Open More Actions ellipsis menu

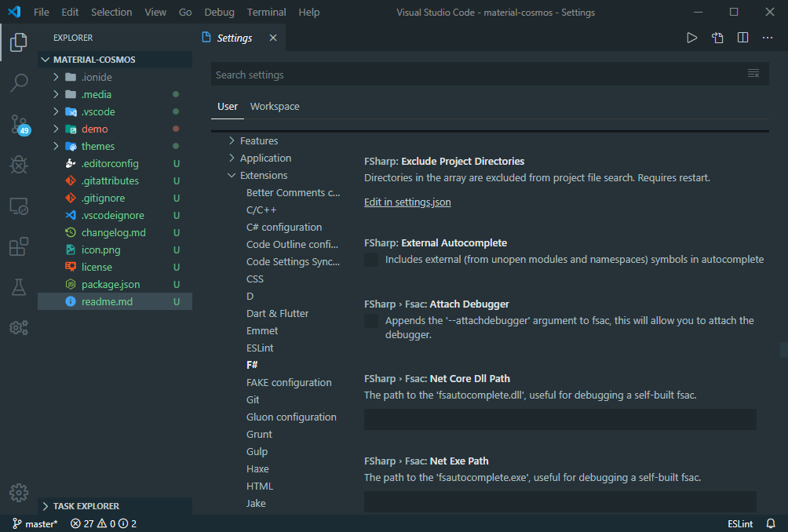pyautogui.click(x=768, y=38)
